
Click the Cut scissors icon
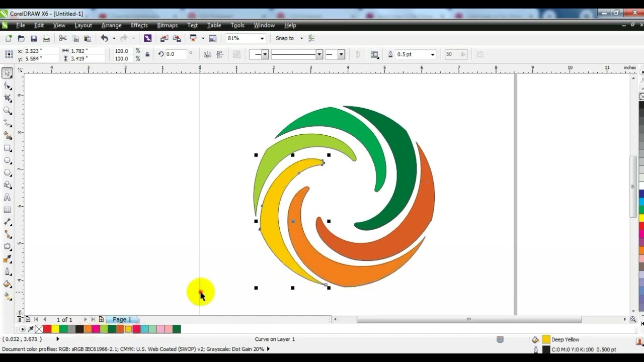(63, 38)
